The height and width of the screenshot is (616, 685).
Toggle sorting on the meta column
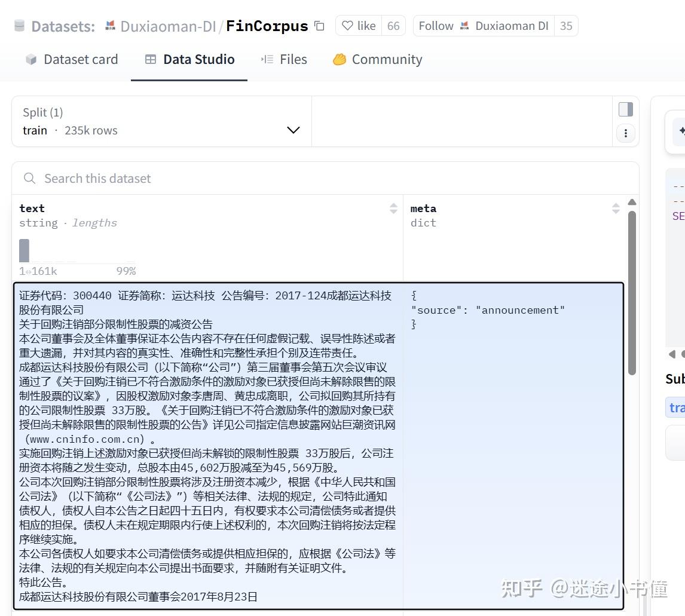point(616,209)
